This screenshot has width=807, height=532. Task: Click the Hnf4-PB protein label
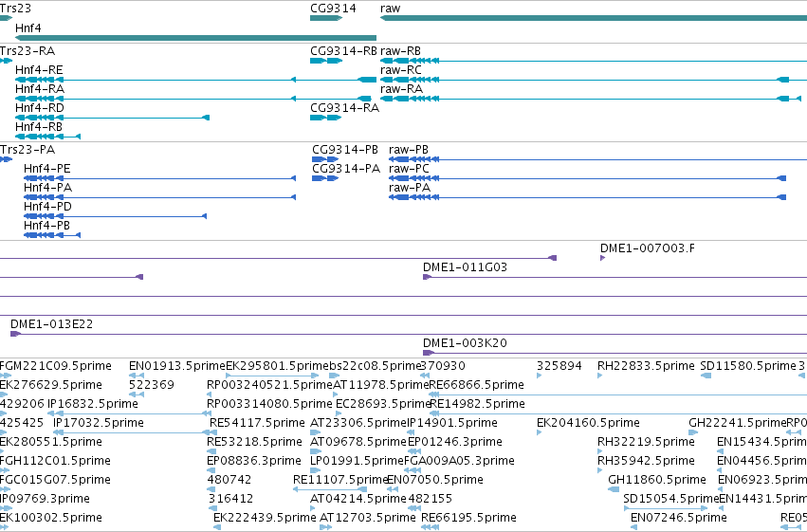point(46,226)
